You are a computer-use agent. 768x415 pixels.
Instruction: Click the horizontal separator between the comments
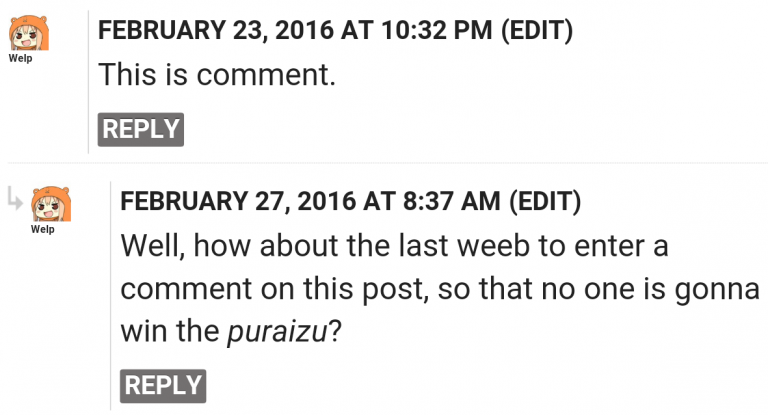click(x=387, y=162)
